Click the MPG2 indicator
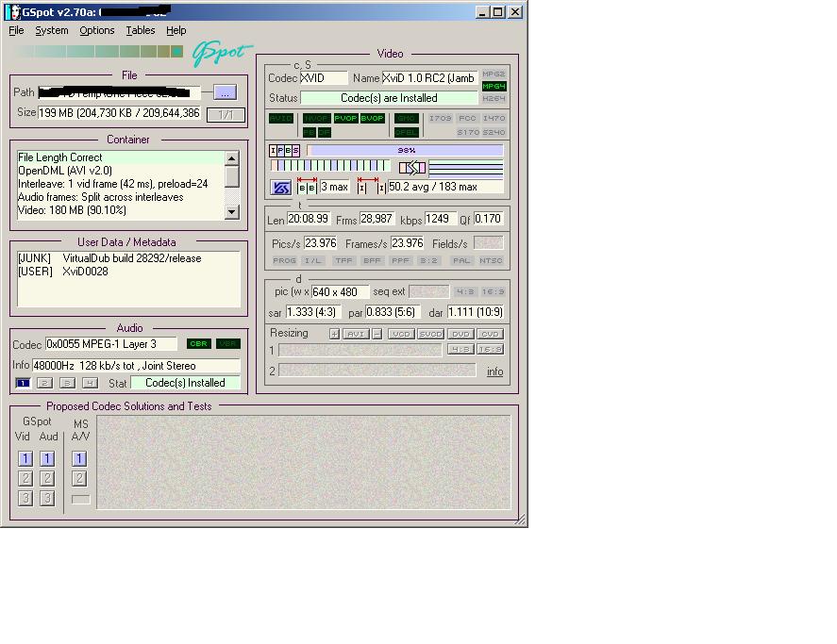837x644 pixels. click(494, 74)
